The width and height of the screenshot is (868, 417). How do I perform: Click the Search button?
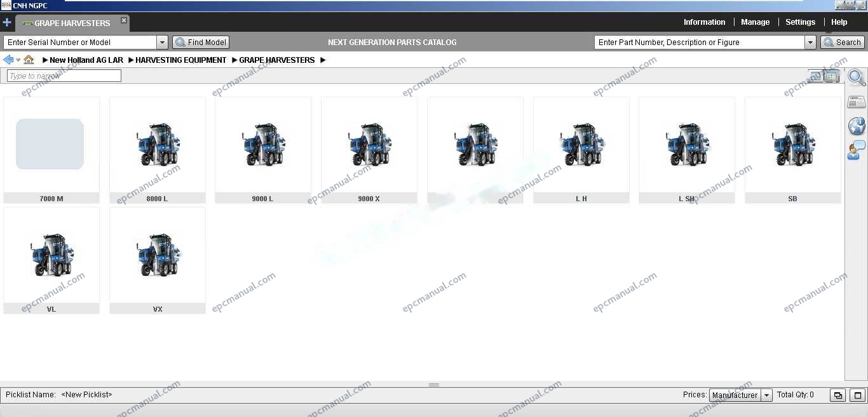tap(843, 42)
